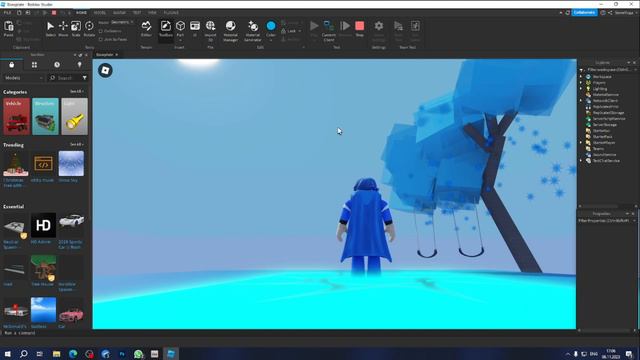Click See All next to Trending

[x=76, y=144]
